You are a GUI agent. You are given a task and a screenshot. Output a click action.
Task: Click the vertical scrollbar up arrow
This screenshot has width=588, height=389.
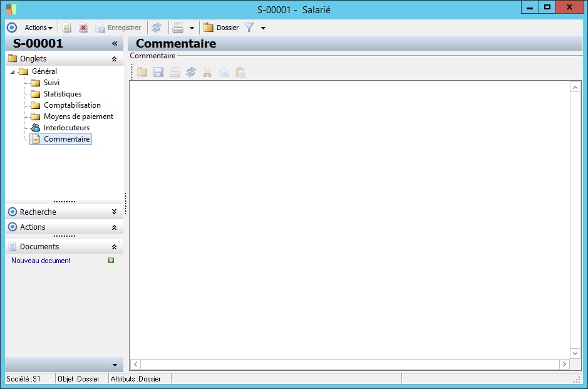click(575, 88)
